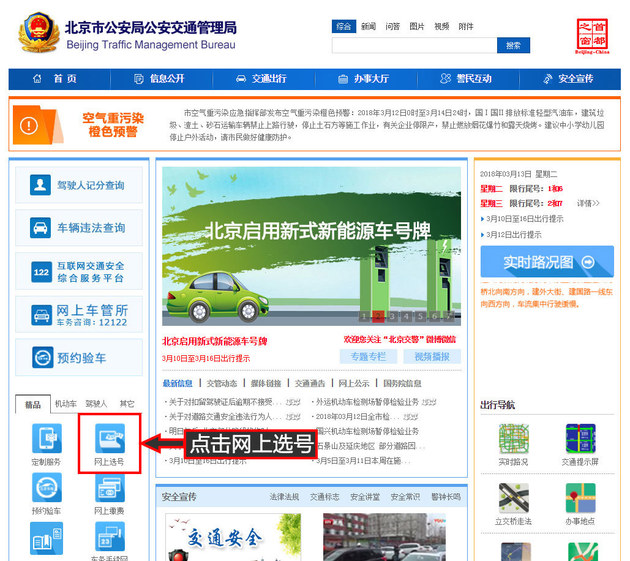The width and height of the screenshot is (630, 561).
Task: Open 信息公开 navigation menu
Action: pos(161,79)
